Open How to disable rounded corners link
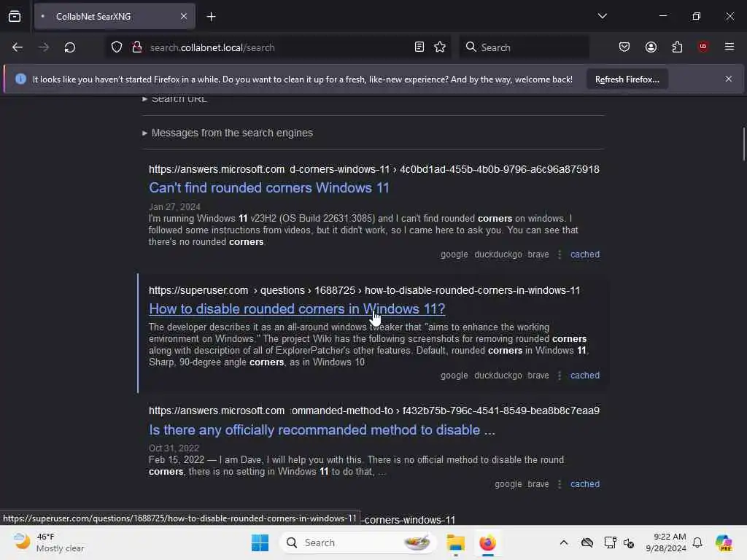Viewport: 747px width, 560px height. click(297, 309)
